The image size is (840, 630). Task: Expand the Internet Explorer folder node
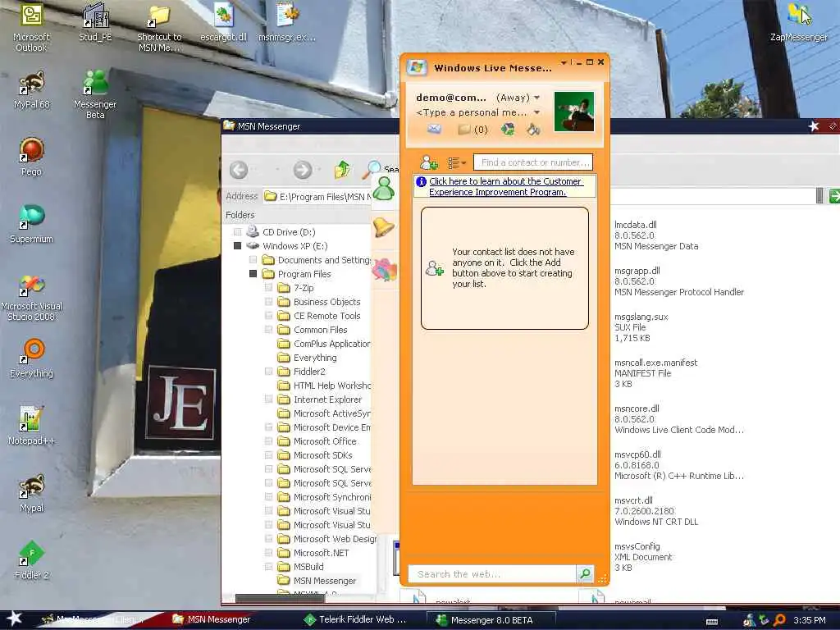coord(268,399)
